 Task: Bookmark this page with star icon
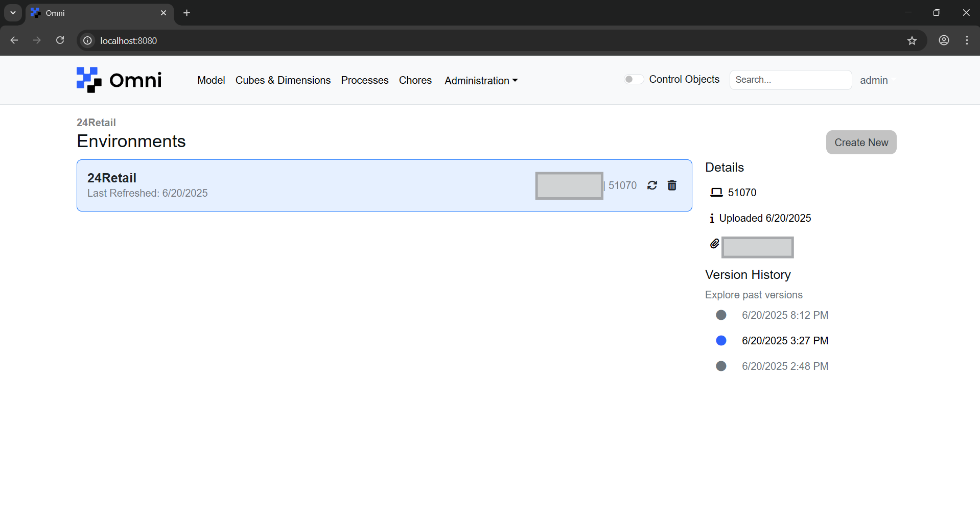coord(912,40)
